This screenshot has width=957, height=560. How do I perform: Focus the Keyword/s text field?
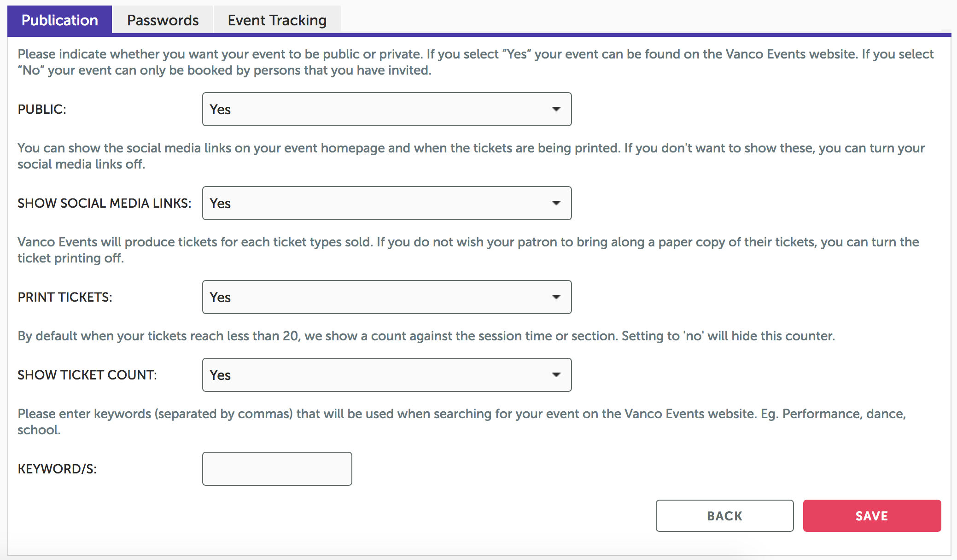(277, 469)
